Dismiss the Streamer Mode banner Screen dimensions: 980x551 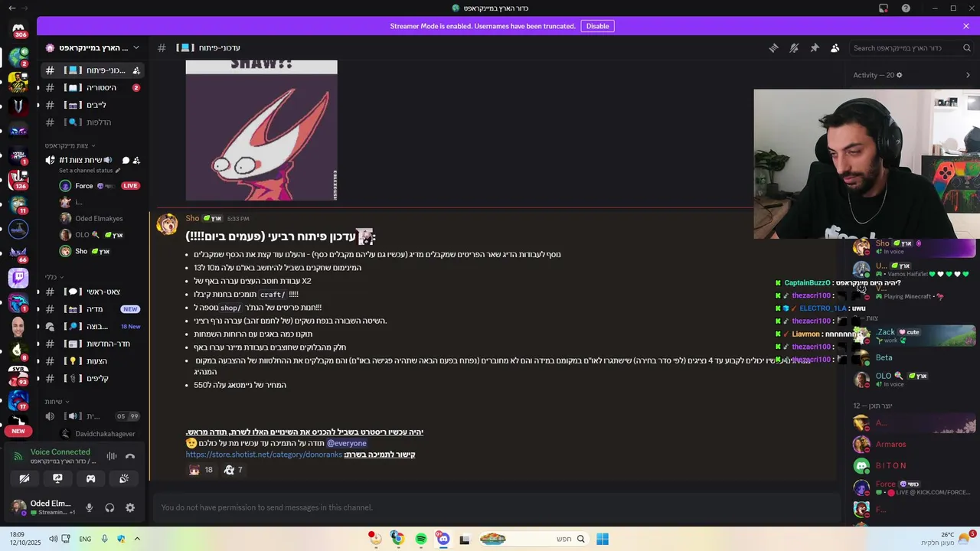(x=966, y=26)
